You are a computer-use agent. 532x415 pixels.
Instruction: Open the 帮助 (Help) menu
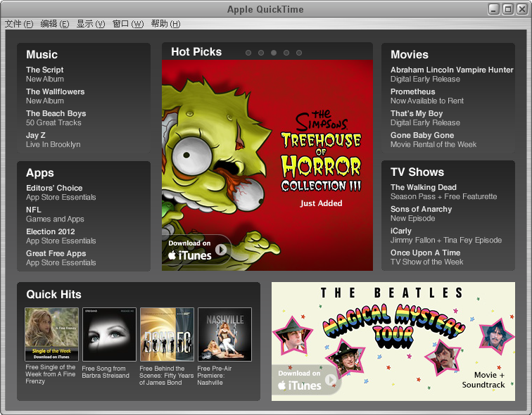[x=165, y=24]
